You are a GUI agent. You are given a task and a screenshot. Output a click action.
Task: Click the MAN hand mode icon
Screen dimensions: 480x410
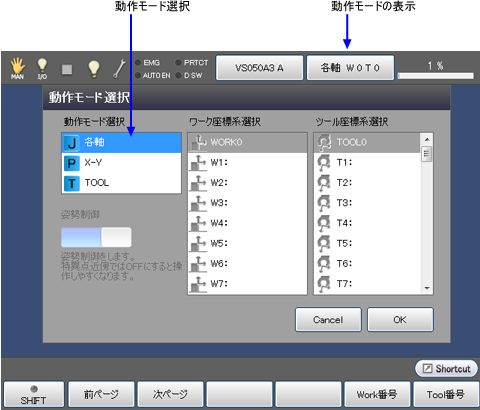point(17,68)
